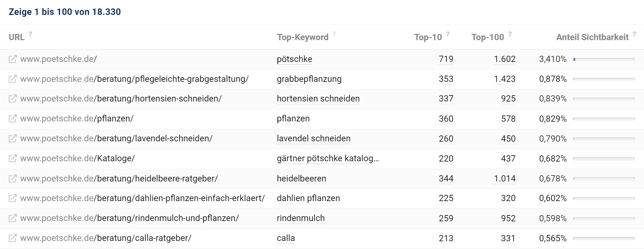Open external link icon for hortensien-schneiden URL
The image size is (644, 249).
pyautogui.click(x=12, y=99)
